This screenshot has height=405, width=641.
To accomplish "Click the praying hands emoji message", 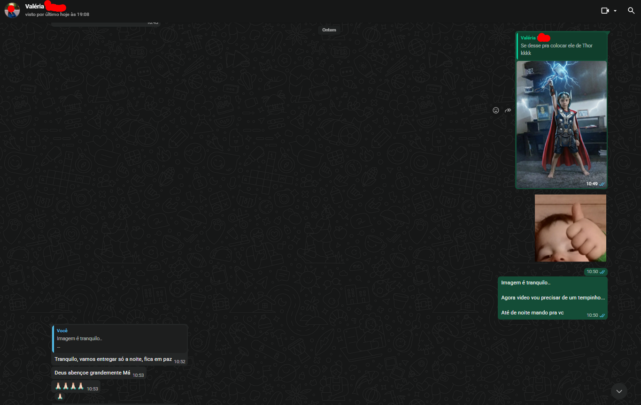I will point(69,387).
